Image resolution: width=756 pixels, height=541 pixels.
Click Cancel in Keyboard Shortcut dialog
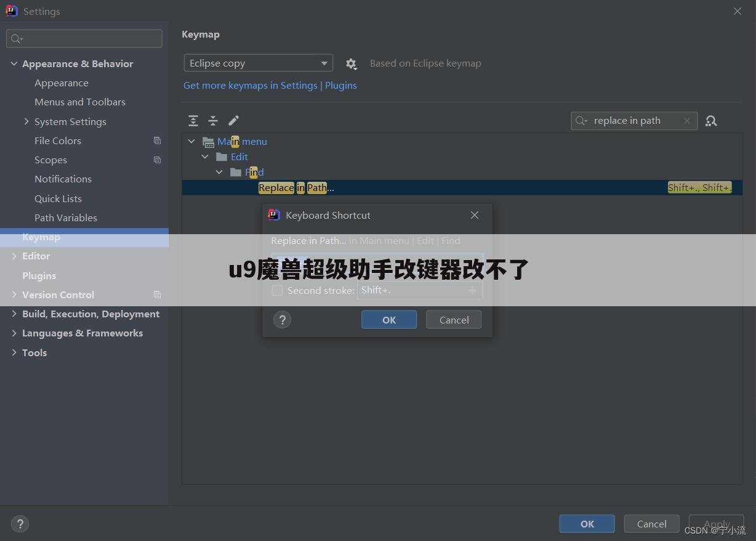[x=454, y=320]
